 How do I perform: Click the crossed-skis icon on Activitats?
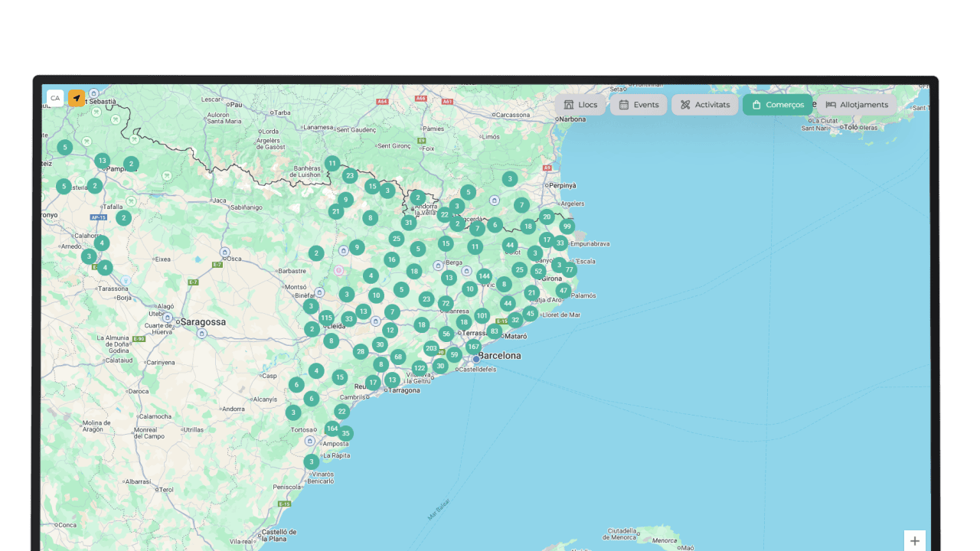click(685, 104)
